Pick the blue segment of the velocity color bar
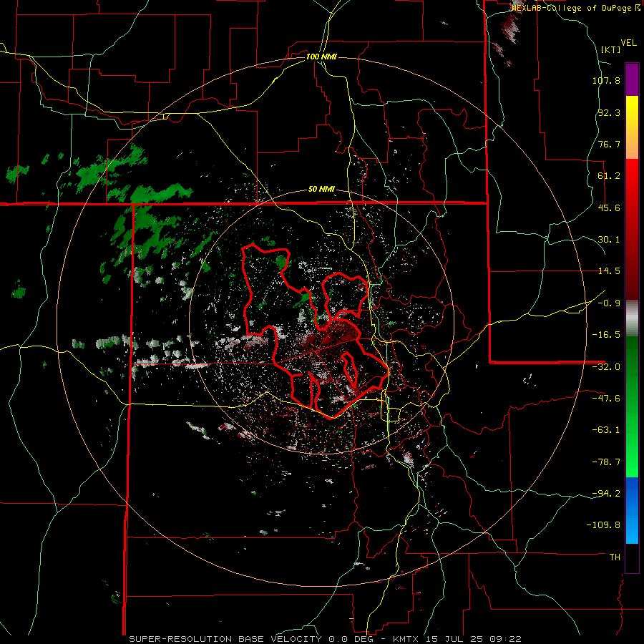The width and height of the screenshot is (644, 644). point(632,510)
